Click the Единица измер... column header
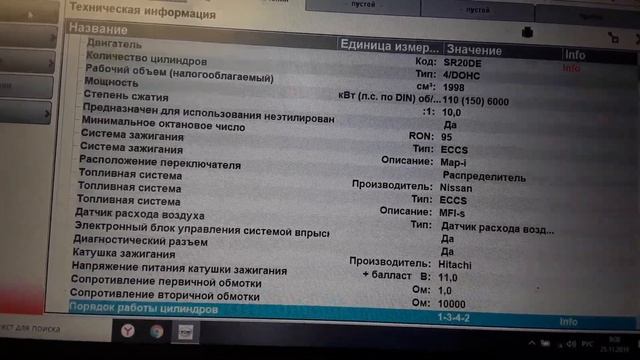The width and height of the screenshot is (640, 360). [x=390, y=46]
